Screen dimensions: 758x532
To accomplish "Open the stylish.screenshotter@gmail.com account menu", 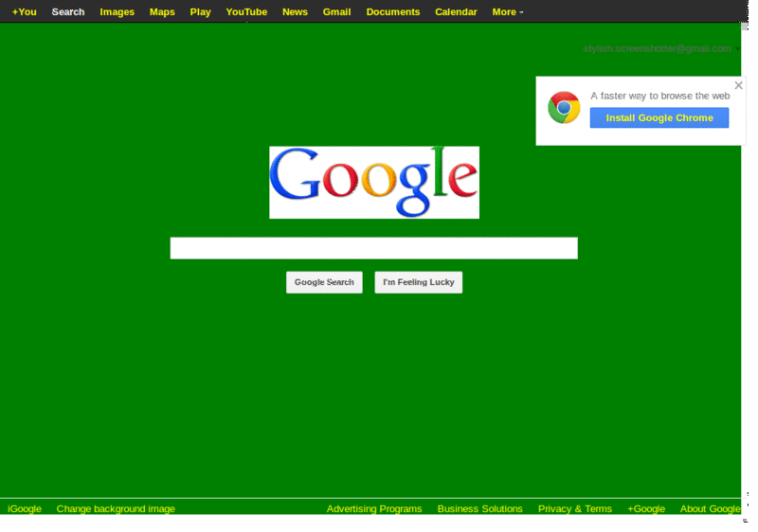I will tap(660, 49).
